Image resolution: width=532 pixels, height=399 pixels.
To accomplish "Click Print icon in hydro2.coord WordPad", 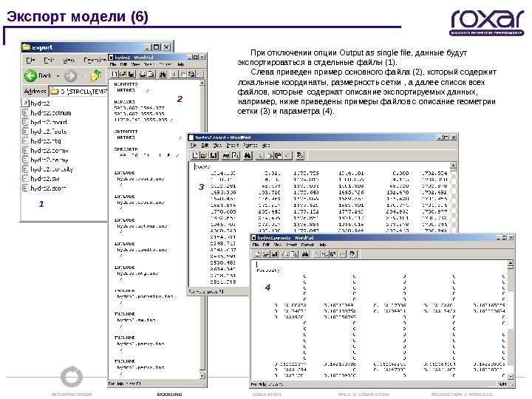I will tap(225, 155).
